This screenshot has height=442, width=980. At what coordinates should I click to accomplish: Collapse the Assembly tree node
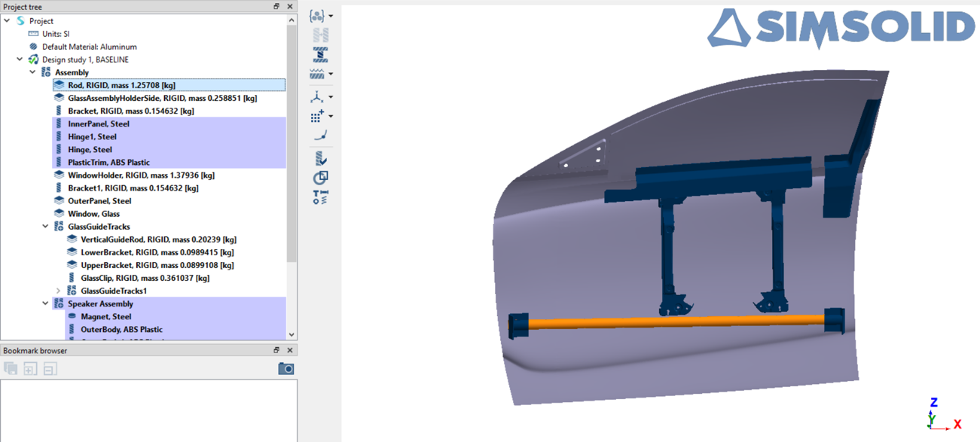32,72
